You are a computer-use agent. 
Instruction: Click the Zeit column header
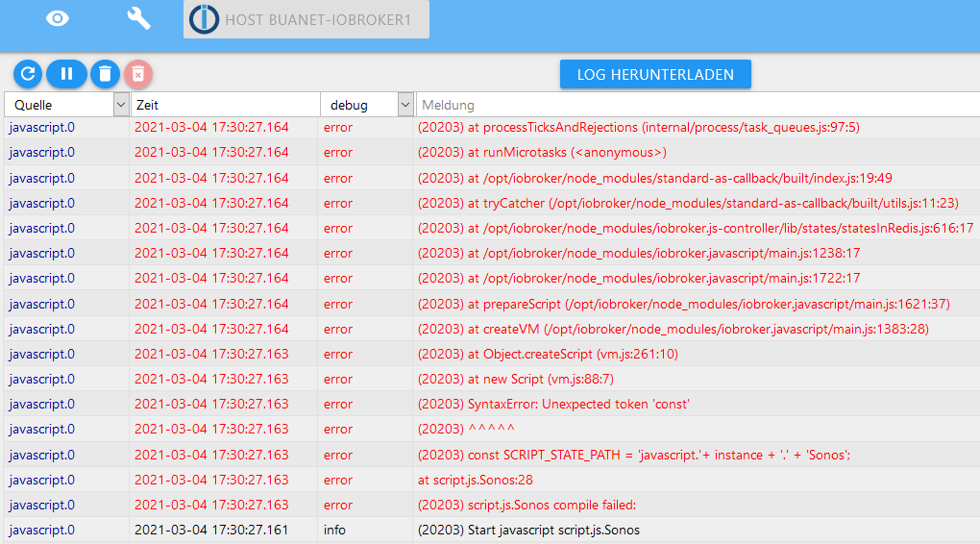pos(226,105)
